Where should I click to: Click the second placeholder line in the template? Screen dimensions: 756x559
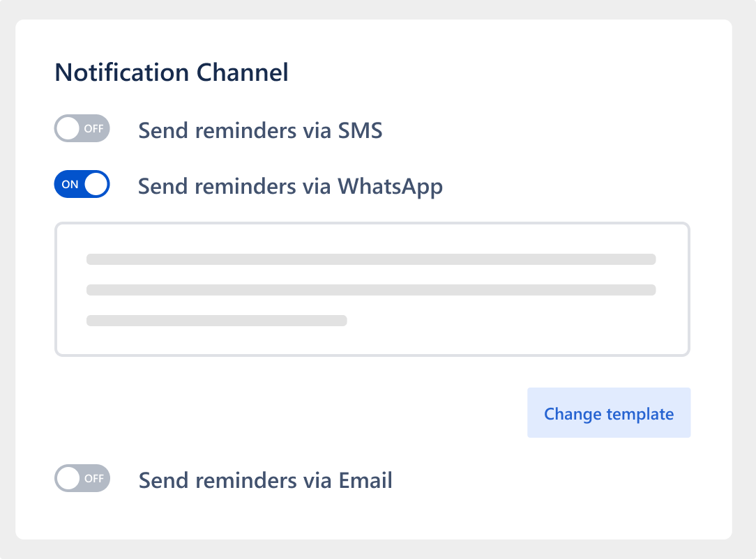point(370,290)
